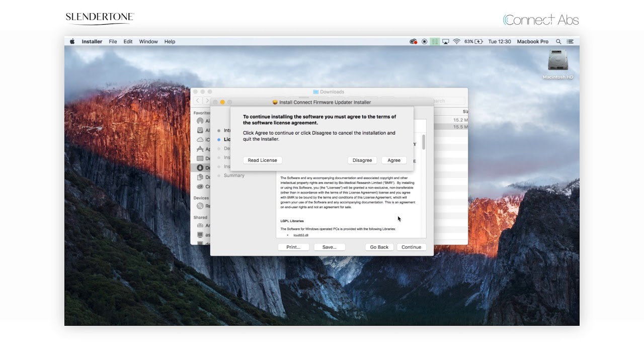This screenshot has width=644, height=362.
Task: Select Downloads icon in Finder sidebar
Action: pos(200,168)
